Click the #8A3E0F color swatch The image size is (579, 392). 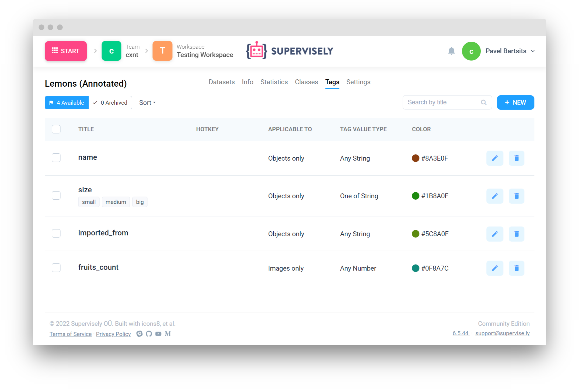point(416,158)
